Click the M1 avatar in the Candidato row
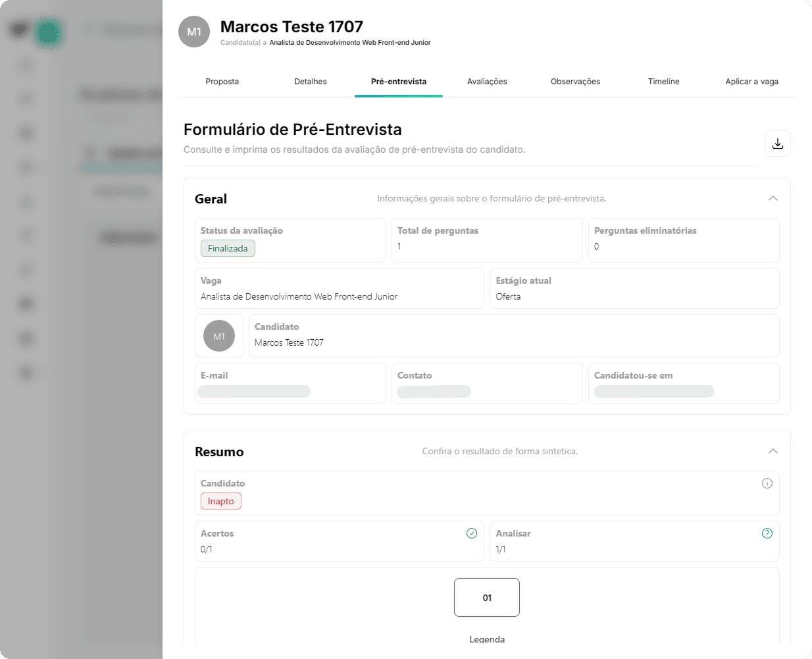 pyautogui.click(x=219, y=336)
